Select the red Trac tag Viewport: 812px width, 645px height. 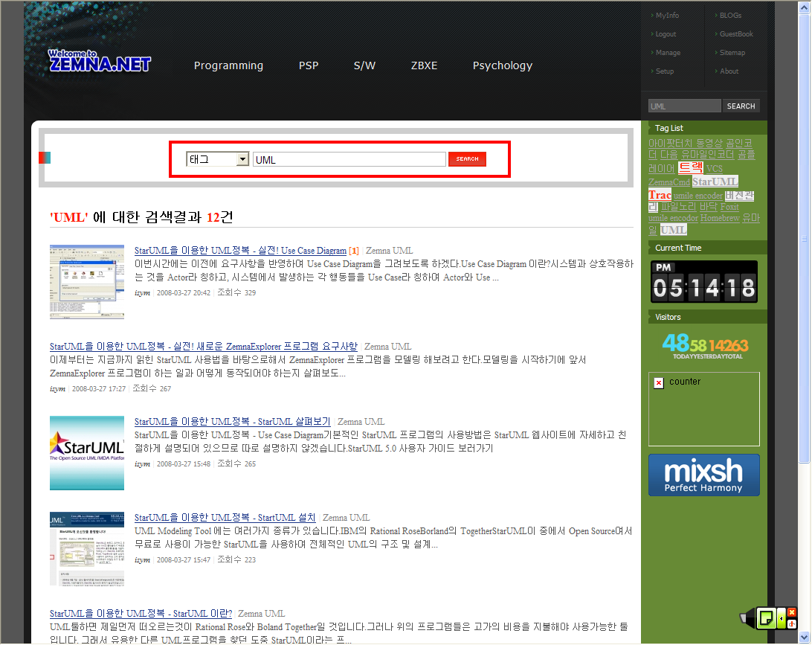(660, 195)
